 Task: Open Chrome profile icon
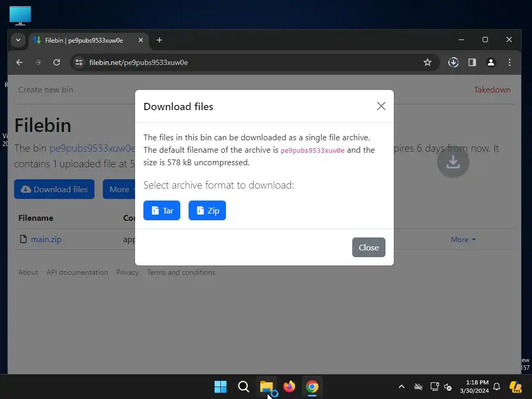click(490, 62)
